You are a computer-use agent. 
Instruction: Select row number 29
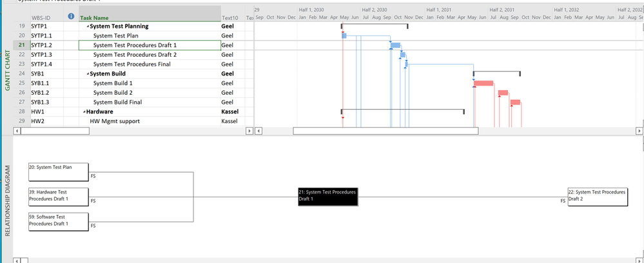(x=21, y=121)
